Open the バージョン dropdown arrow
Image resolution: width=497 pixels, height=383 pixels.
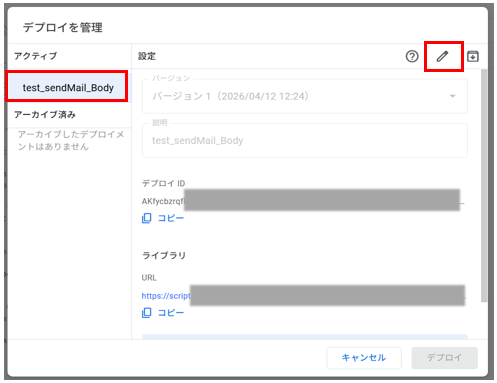452,96
